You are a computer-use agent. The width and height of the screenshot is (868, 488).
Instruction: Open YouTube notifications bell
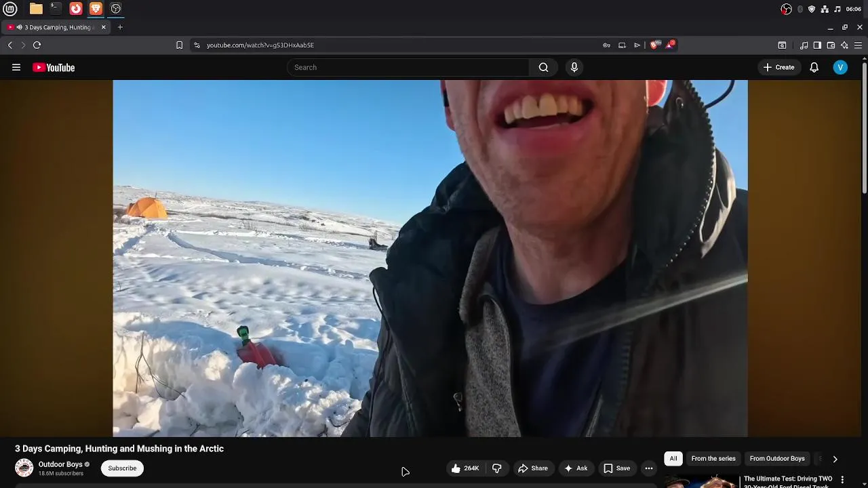(x=814, y=67)
